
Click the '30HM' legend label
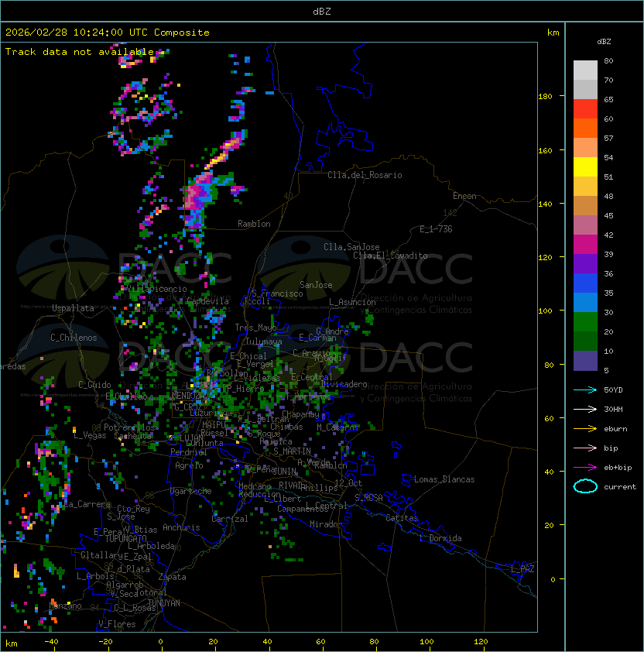pyautogui.click(x=613, y=409)
